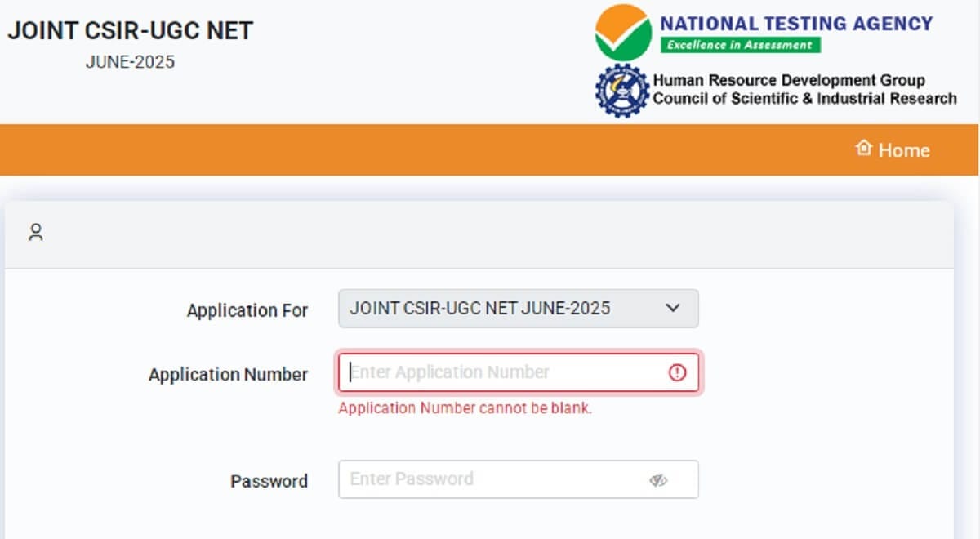The image size is (980, 539).
Task: Expand the Application For dropdown chevron
Action: 673,308
